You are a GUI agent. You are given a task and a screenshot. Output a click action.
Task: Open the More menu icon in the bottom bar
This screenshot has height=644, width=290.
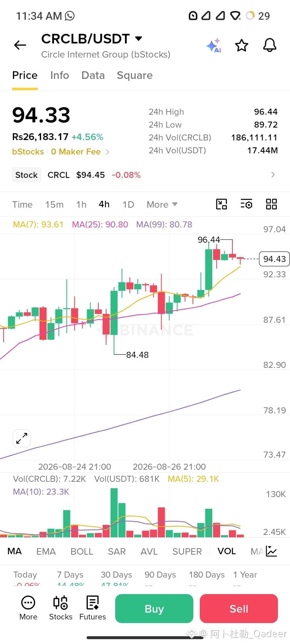(28, 608)
